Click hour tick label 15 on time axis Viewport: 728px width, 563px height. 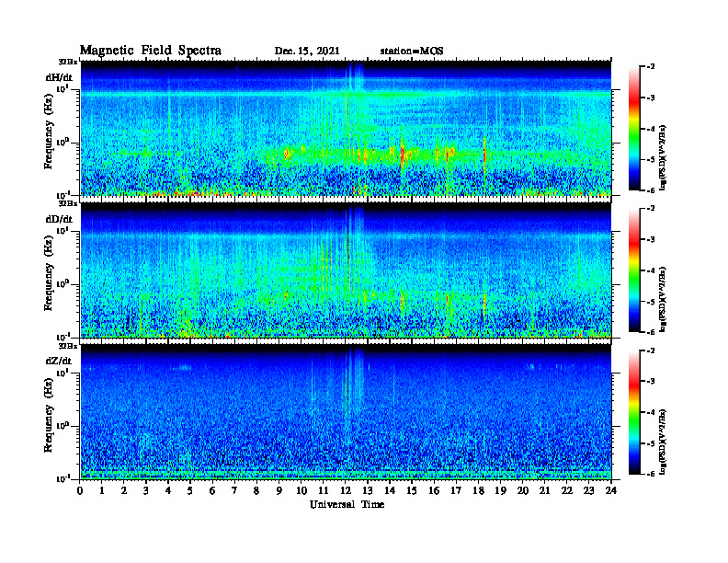412,491
